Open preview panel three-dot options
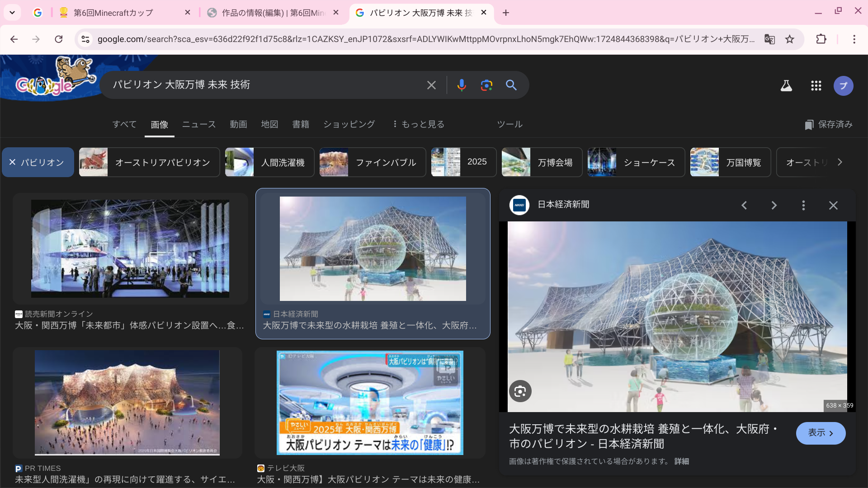Viewport: 868px width, 488px height. coord(803,206)
